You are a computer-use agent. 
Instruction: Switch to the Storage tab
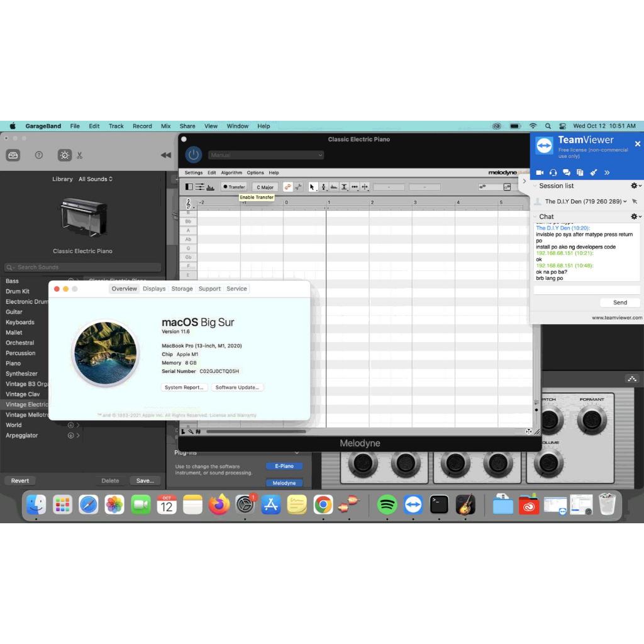[182, 289]
